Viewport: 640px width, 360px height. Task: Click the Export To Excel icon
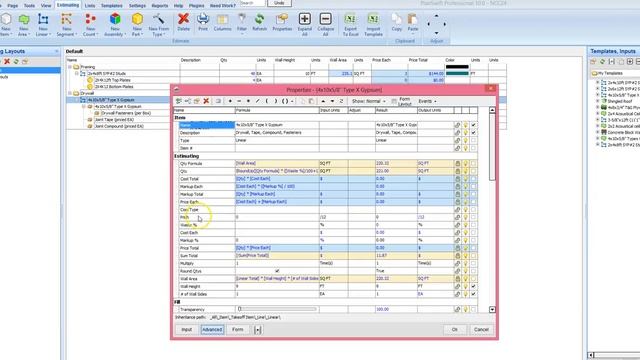coord(350,19)
